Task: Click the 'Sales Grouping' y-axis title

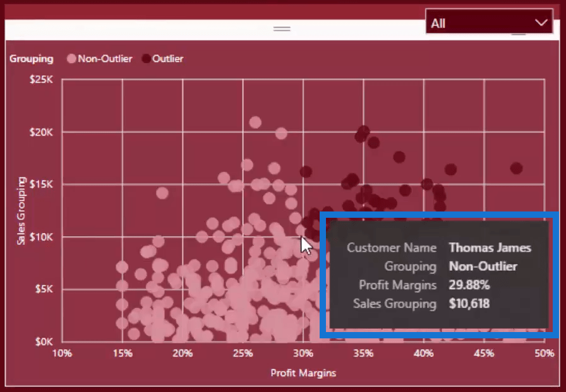Action: click(21, 211)
